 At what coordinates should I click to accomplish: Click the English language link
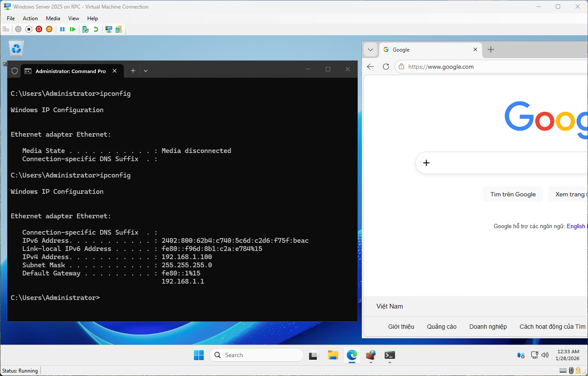[x=576, y=226]
